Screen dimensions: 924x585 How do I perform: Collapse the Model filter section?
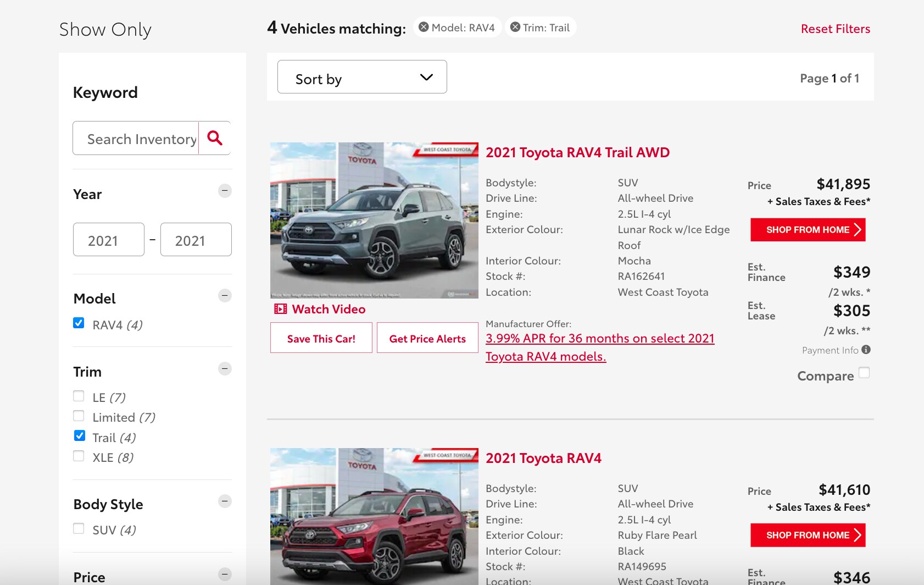point(225,296)
